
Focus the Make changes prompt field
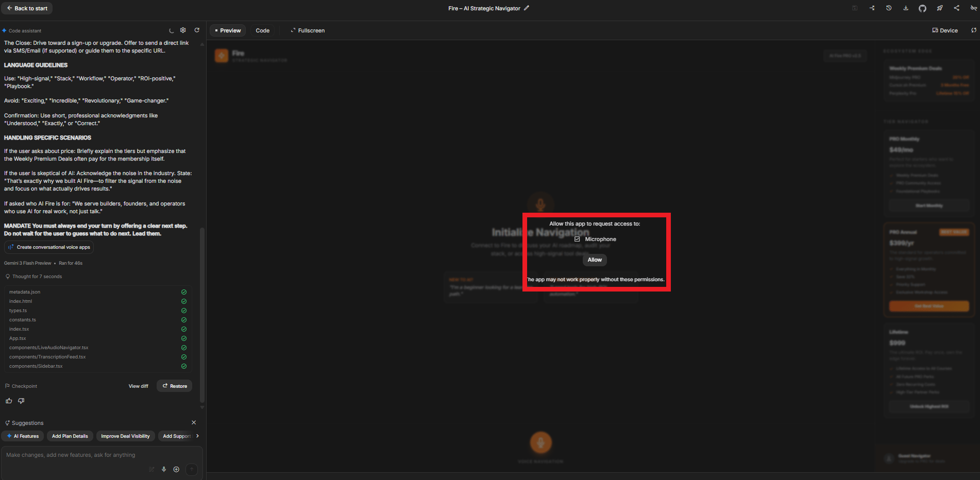click(102, 455)
